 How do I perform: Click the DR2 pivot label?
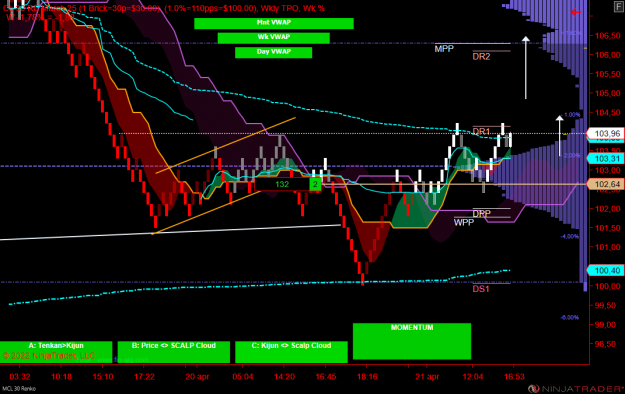pos(481,57)
